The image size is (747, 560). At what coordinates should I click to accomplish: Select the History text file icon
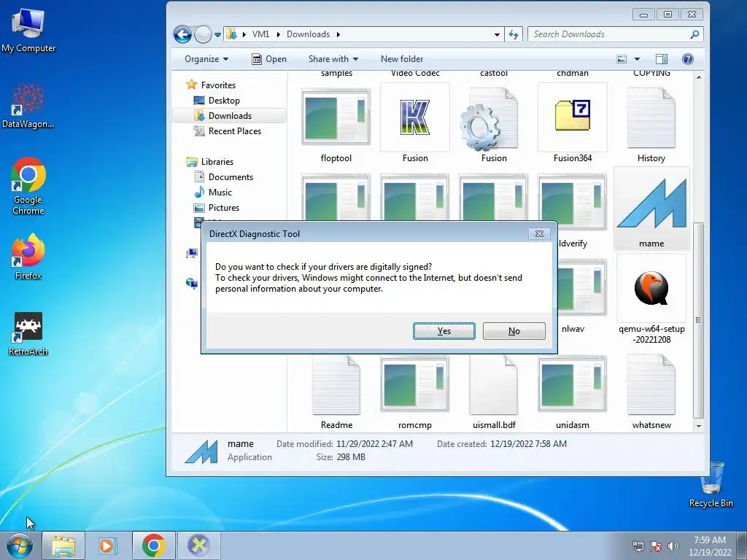pos(651,117)
